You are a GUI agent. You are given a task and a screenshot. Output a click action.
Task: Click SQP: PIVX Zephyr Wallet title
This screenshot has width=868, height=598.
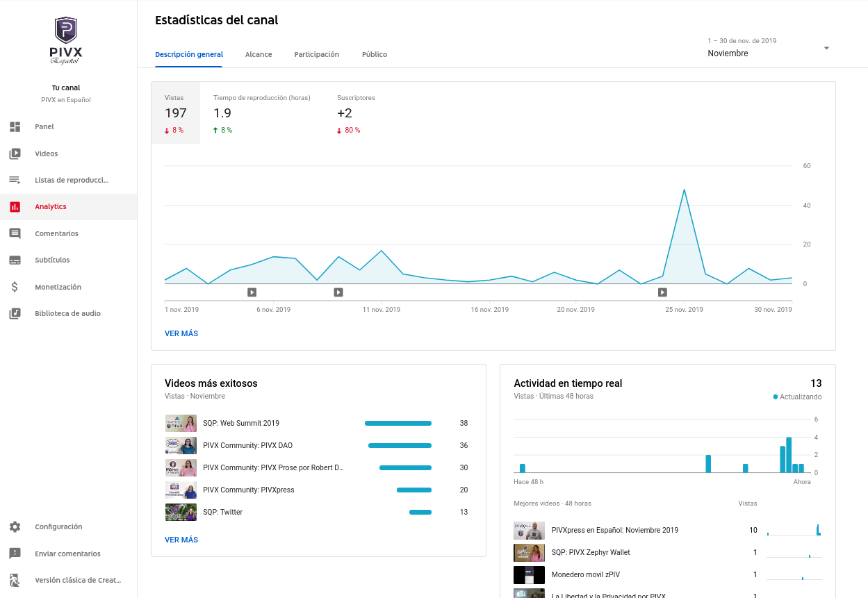[591, 552]
